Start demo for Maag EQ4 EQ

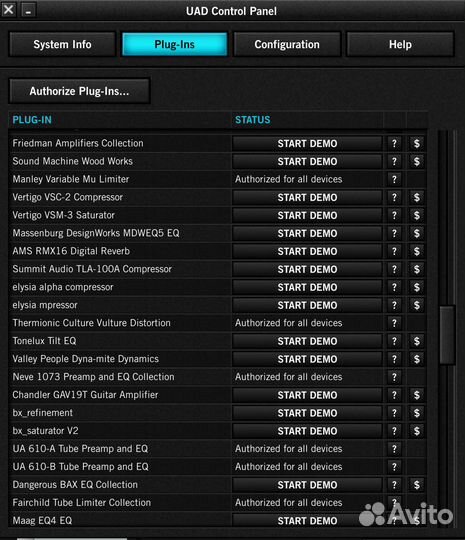click(x=307, y=520)
